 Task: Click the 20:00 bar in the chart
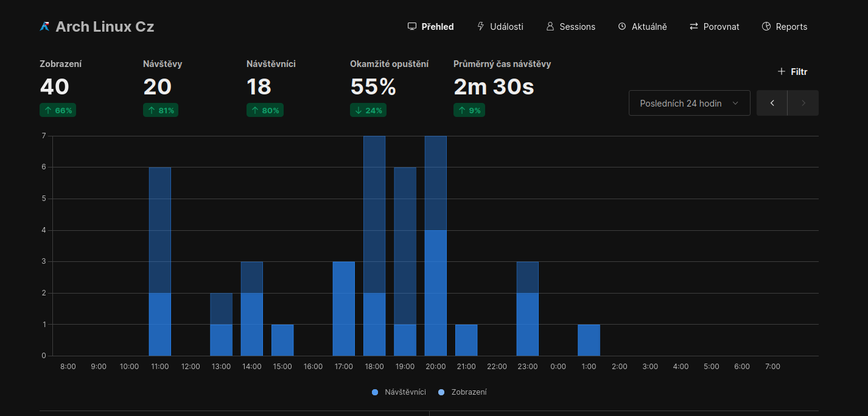(x=435, y=256)
